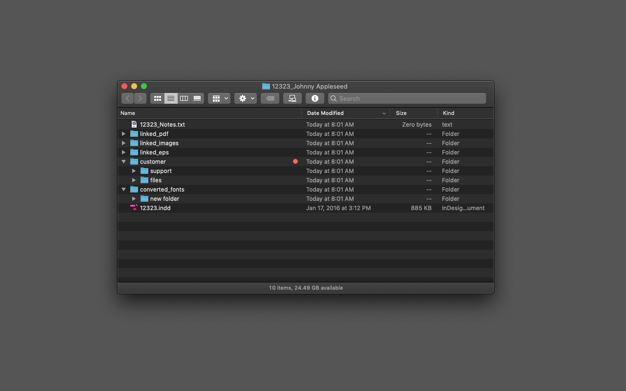
Task: Click the title bar folder proxy icon
Action: coord(266,86)
